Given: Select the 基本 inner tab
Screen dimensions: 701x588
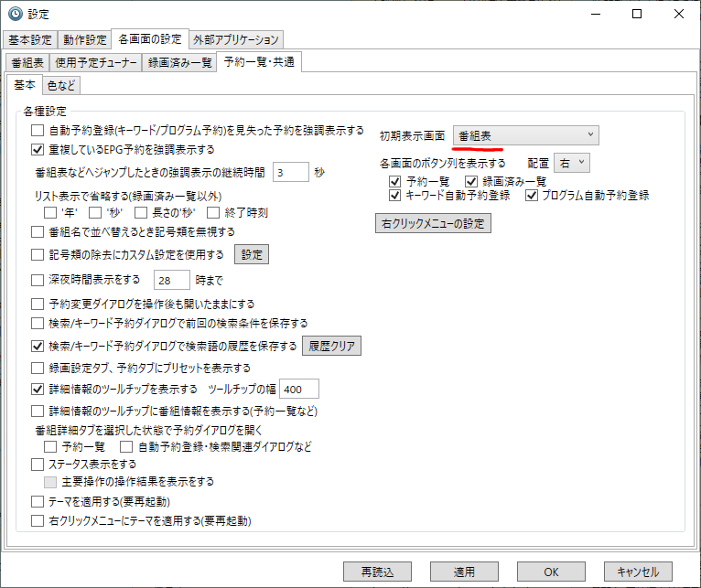Looking at the screenshot, I should 24,84.
